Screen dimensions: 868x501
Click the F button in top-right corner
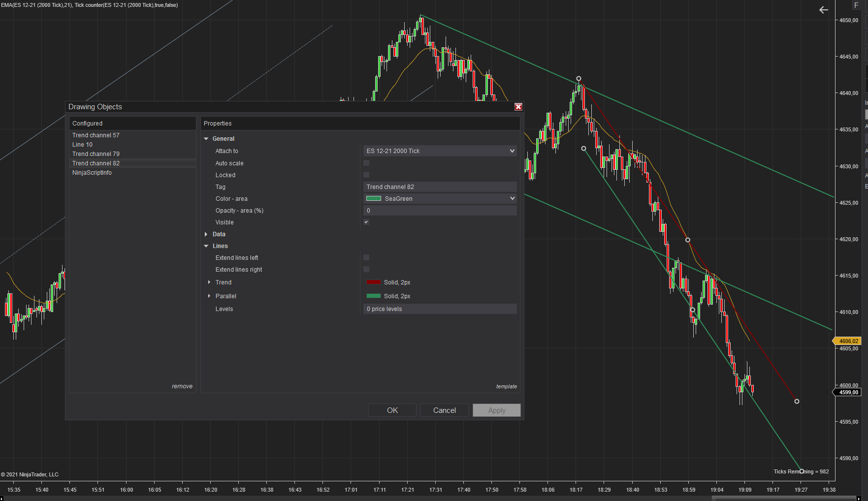pos(856,5)
